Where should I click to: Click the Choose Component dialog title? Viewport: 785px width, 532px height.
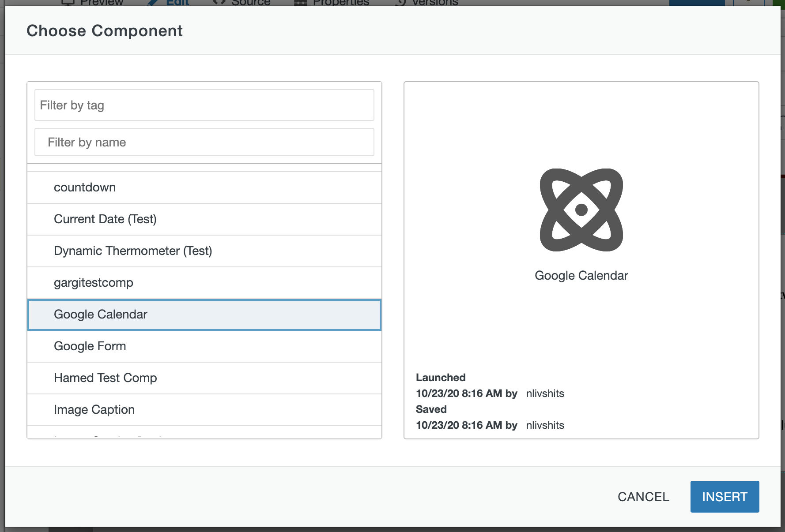pyautogui.click(x=105, y=31)
